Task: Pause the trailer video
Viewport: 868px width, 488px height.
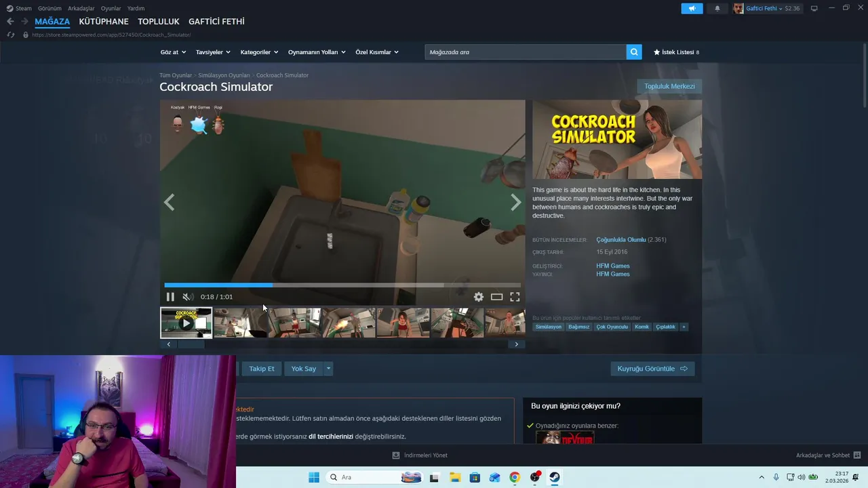Action: 170,297
